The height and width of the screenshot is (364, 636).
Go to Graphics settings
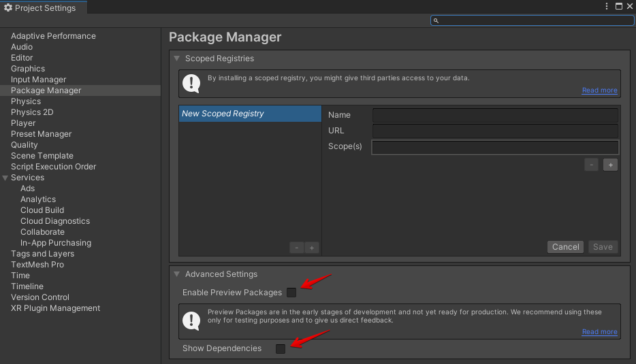click(28, 69)
